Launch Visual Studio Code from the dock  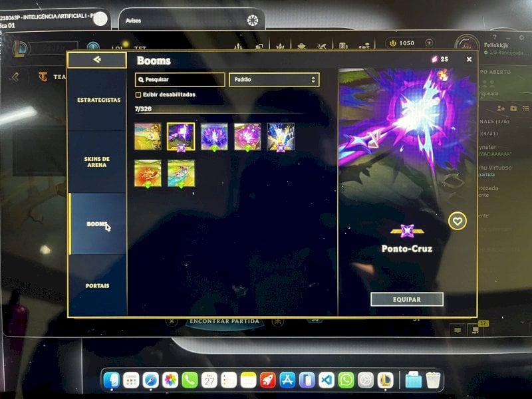coord(327,380)
